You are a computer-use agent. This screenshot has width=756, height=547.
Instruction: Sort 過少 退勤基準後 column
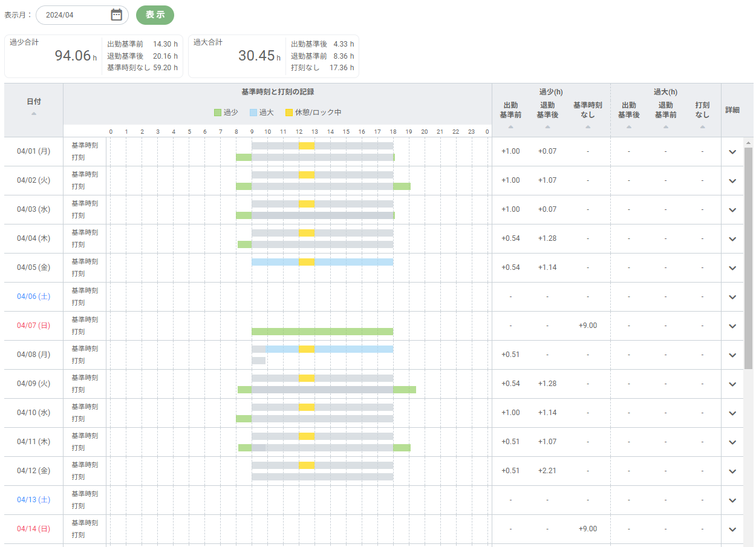pos(547,127)
